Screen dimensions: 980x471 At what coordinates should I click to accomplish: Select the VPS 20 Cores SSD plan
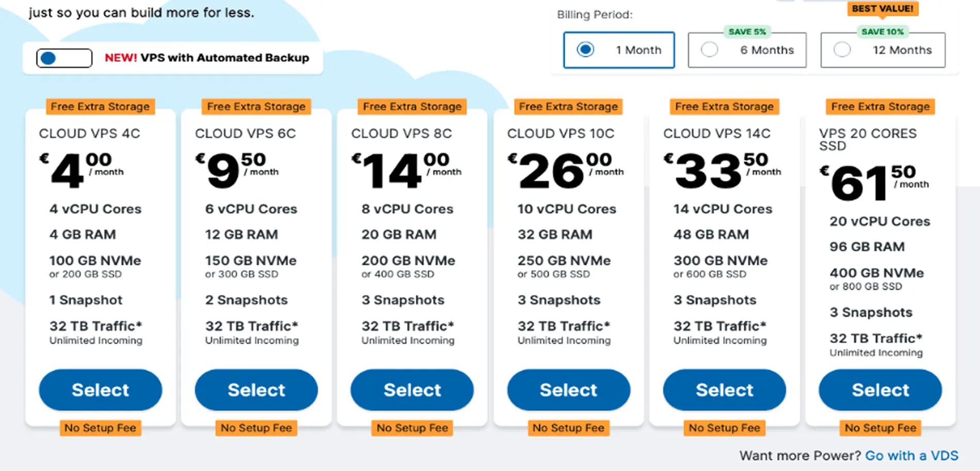880,390
